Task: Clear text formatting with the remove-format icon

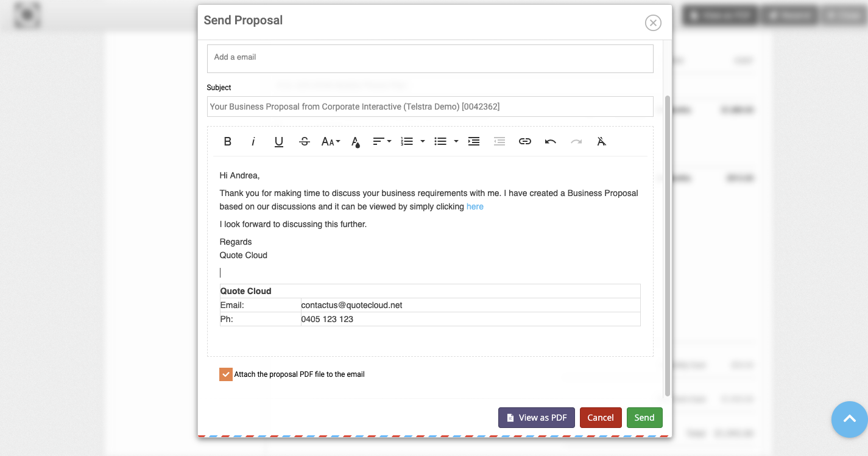Action: click(x=602, y=141)
